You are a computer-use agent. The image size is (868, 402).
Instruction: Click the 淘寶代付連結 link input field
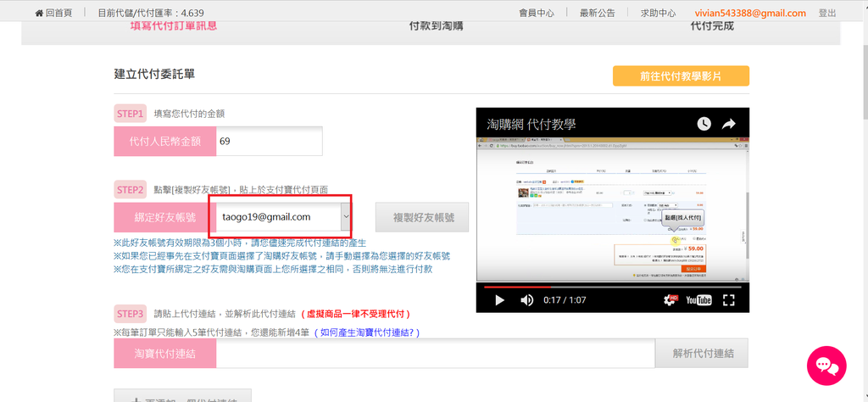click(436, 354)
